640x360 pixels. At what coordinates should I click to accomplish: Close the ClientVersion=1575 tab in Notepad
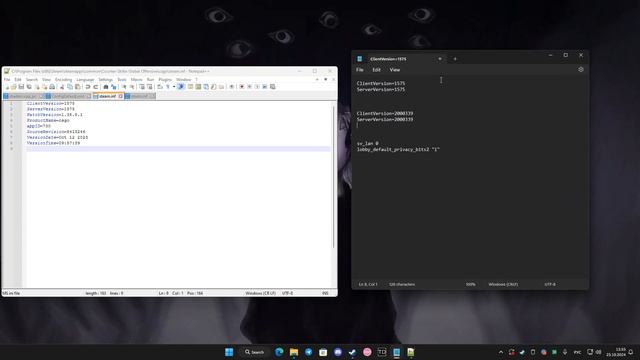click(x=440, y=59)
